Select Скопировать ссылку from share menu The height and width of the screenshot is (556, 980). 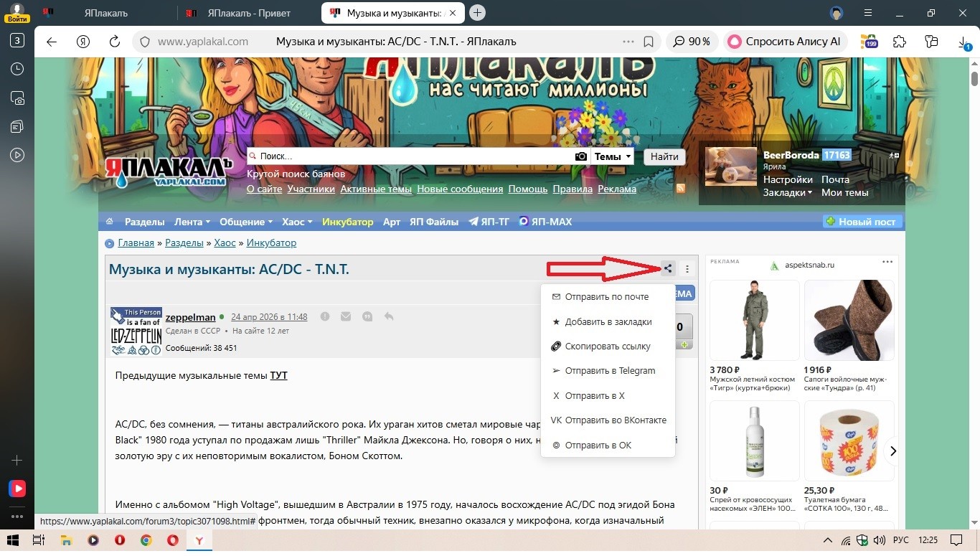tap(607, 346)
